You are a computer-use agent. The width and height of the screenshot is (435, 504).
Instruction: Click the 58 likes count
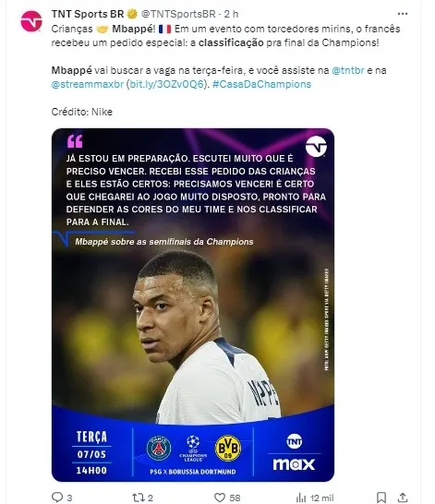coord(235,498)
